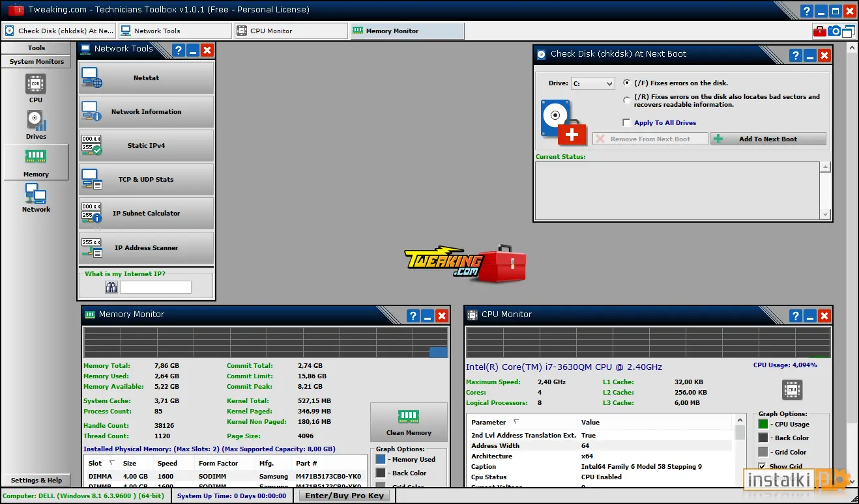Select the /R bad sectors recovery option
Screen dimensions: 859x504
626,100
